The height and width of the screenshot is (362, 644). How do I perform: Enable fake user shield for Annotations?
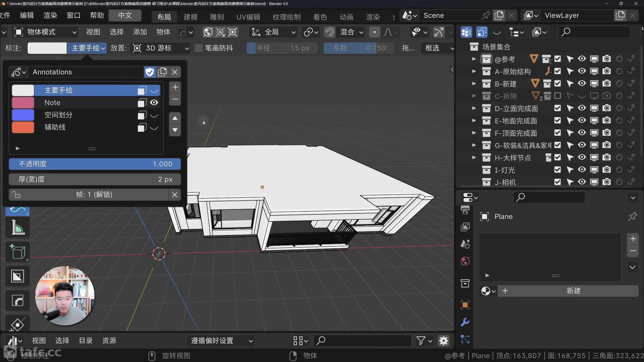coord(150,72)
